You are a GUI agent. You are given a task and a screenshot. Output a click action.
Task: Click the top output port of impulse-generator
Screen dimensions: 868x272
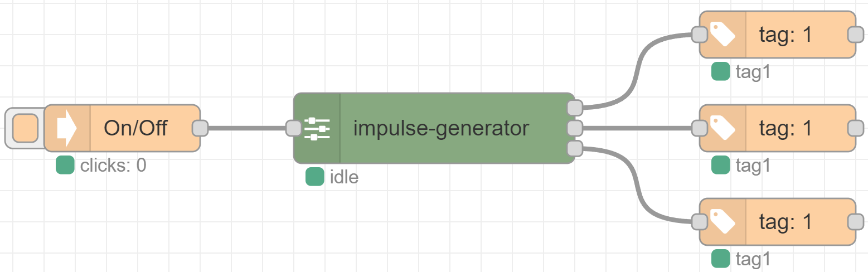click(x=575, y=108)
